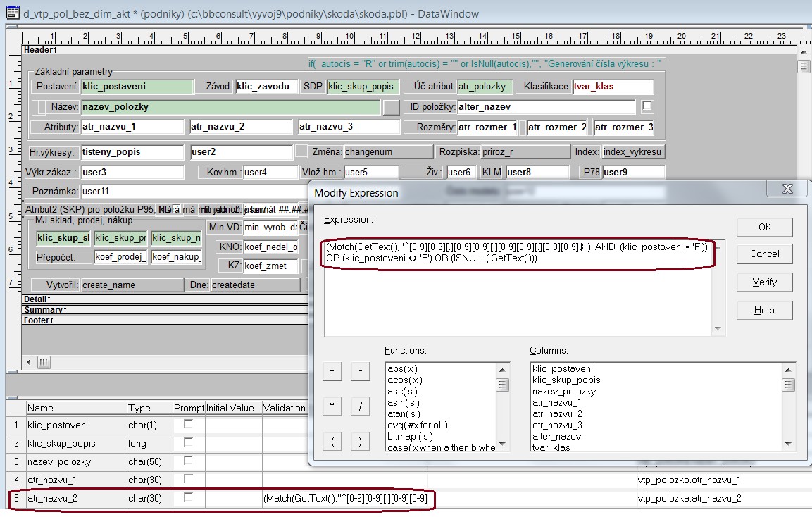
Task: Click the Detail band bar
Action: pyautogui.click(x=165, y=299)
